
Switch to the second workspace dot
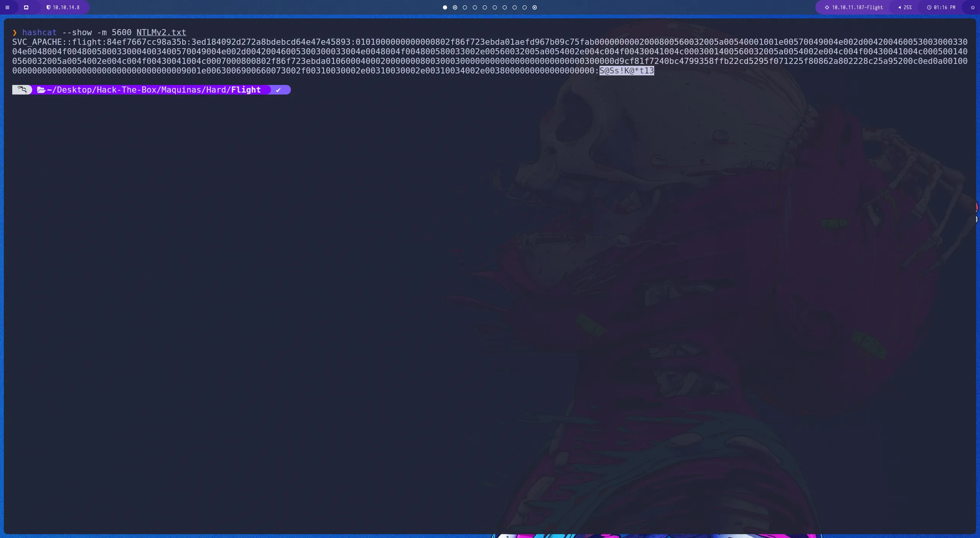pos(455,7)
